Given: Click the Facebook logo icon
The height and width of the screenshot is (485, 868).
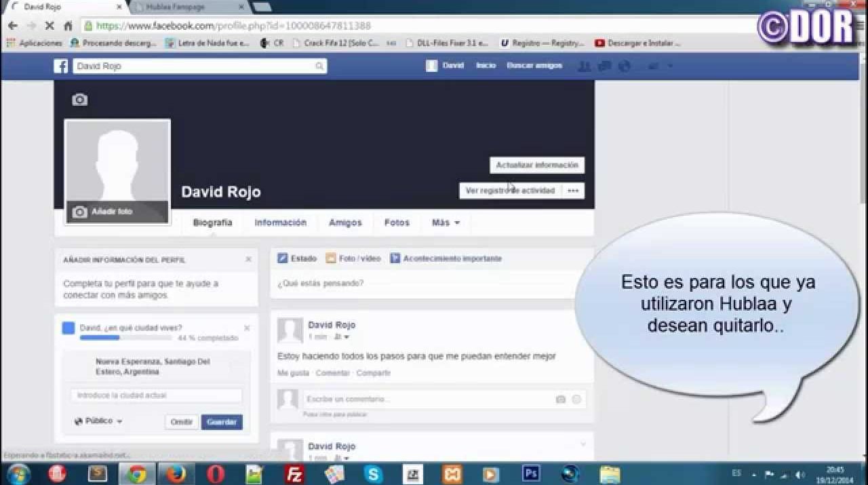Looking at the screenshot, I should pyautogui.click(x=61, y=66).
